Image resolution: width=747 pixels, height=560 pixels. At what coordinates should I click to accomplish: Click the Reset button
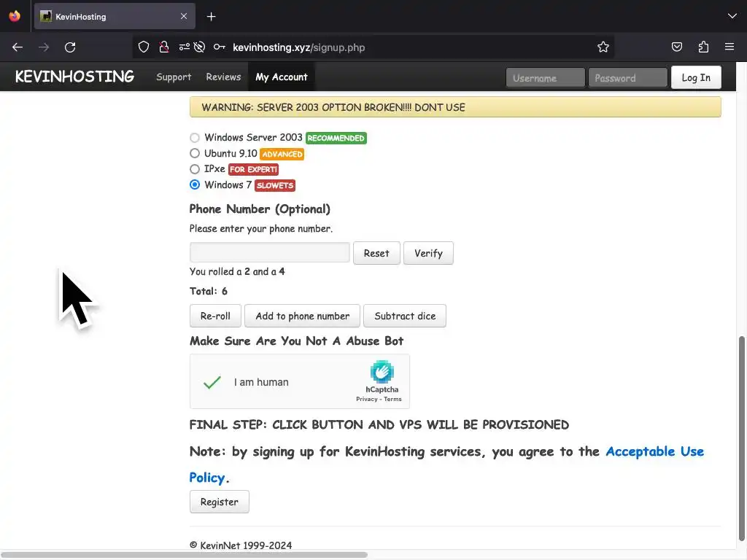376,253
